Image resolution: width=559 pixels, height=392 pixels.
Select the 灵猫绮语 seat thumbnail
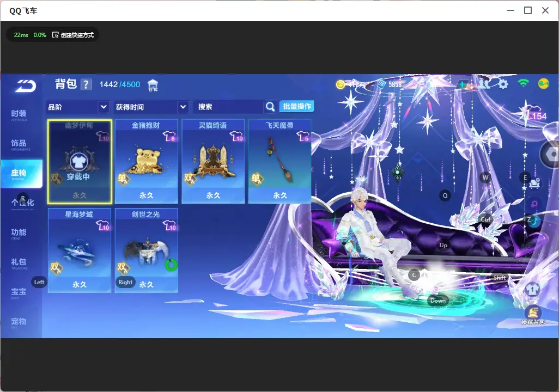[213, 162]
